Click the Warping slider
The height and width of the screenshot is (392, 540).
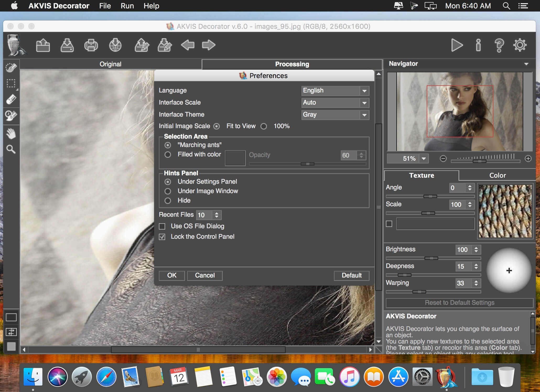[433, 292]
